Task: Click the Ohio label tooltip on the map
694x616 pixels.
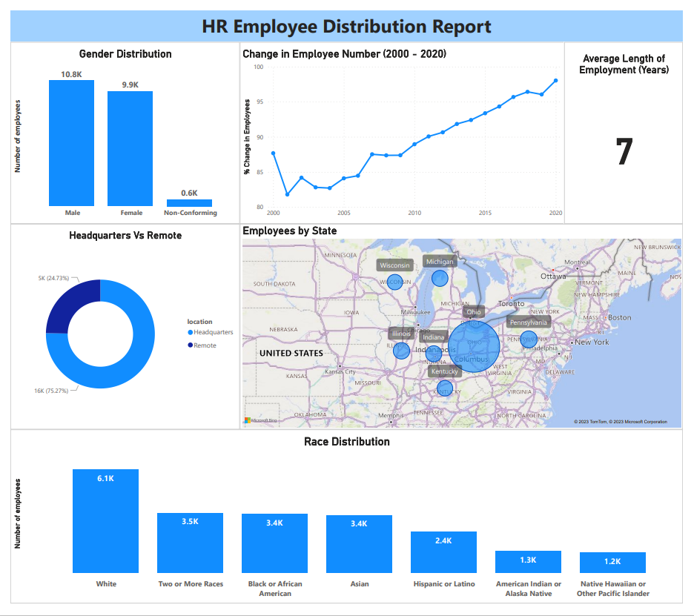Action: [473, 312]
